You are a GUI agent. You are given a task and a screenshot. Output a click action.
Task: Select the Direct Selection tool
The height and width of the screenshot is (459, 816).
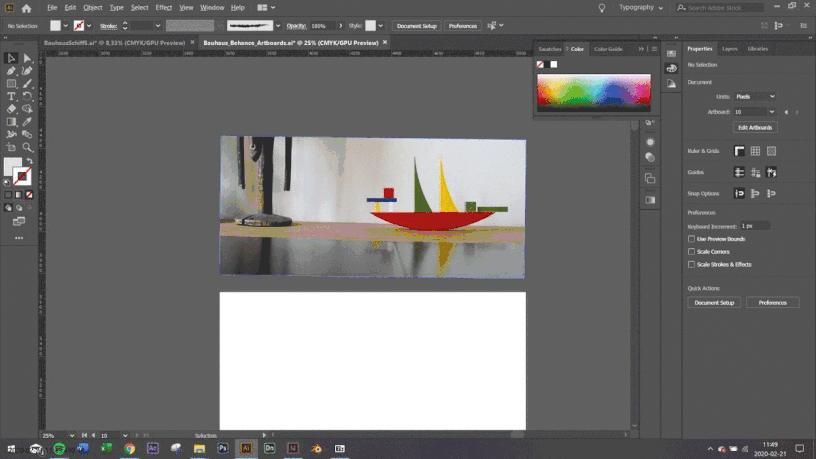27,58
